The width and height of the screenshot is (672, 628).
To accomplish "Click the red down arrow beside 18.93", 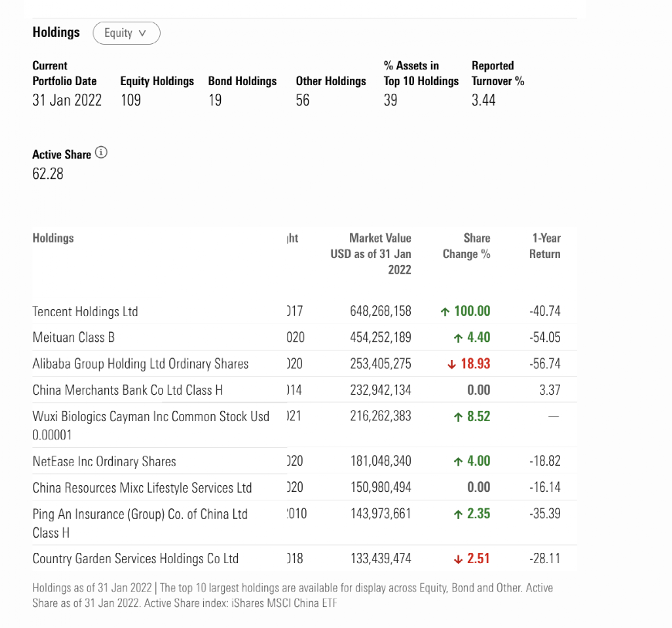I will pos(451,365).
